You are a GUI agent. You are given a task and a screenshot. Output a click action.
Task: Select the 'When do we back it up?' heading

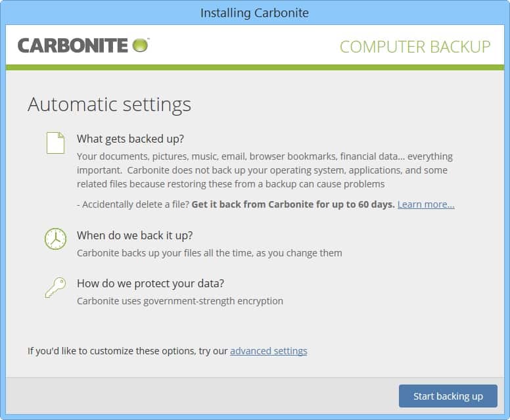[x=135, y=235]
